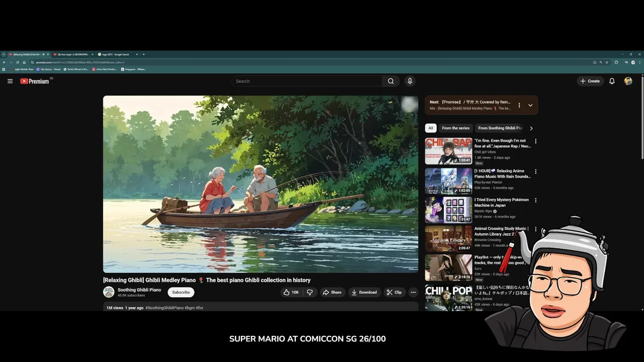The height and width of the screenshot is (362, 644).
Task: Go to browser home page
Action: coord(24,62)
